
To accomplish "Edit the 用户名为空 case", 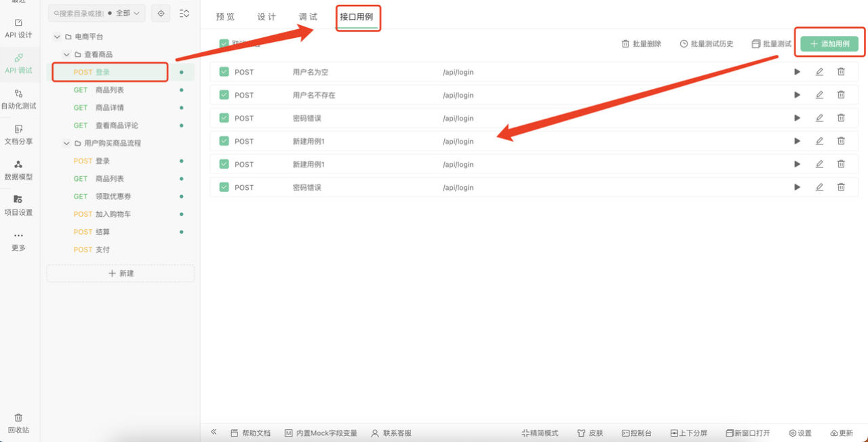I will 819,72.
